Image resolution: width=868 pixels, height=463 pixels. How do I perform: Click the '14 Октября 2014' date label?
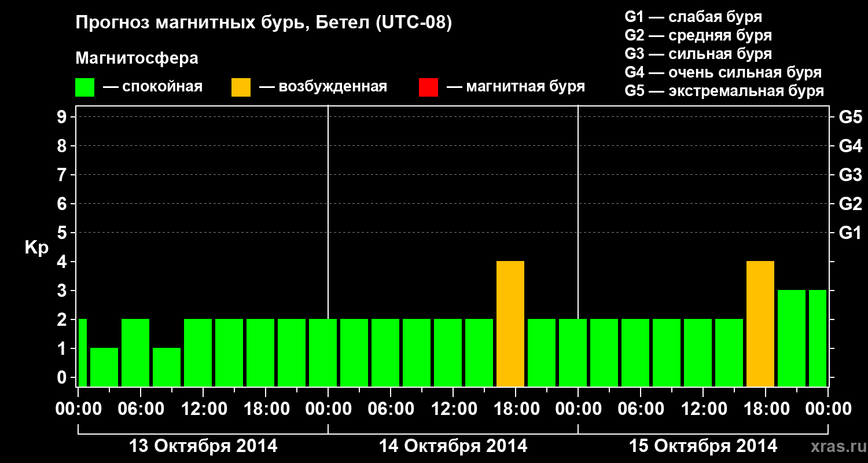(x=453, y=446)
